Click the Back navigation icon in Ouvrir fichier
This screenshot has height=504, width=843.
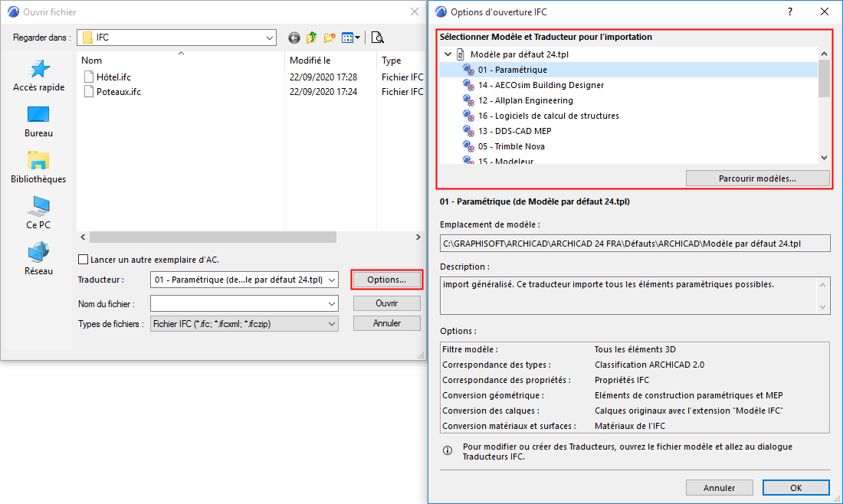294,38
